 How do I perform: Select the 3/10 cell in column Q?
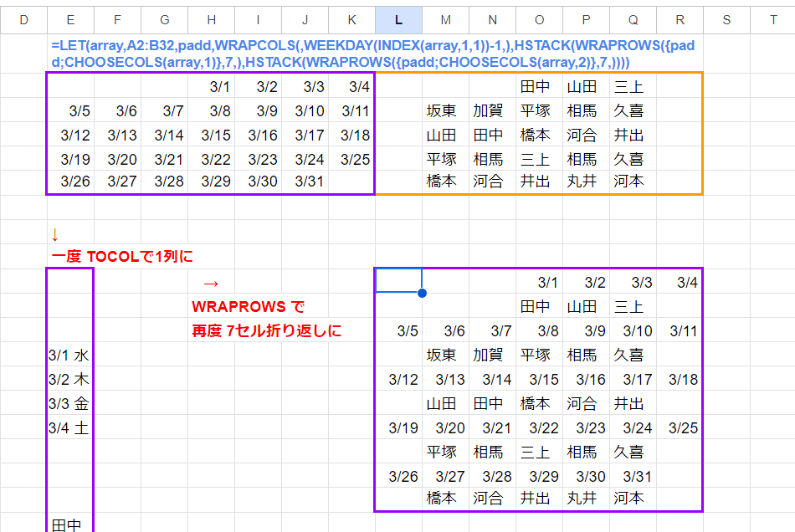633,331
